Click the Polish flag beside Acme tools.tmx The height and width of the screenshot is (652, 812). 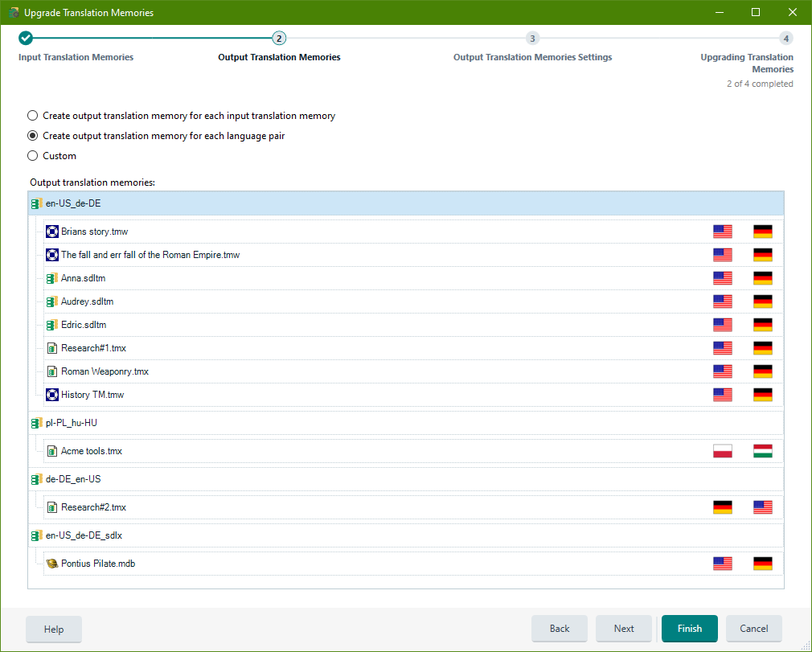[722, 450]
